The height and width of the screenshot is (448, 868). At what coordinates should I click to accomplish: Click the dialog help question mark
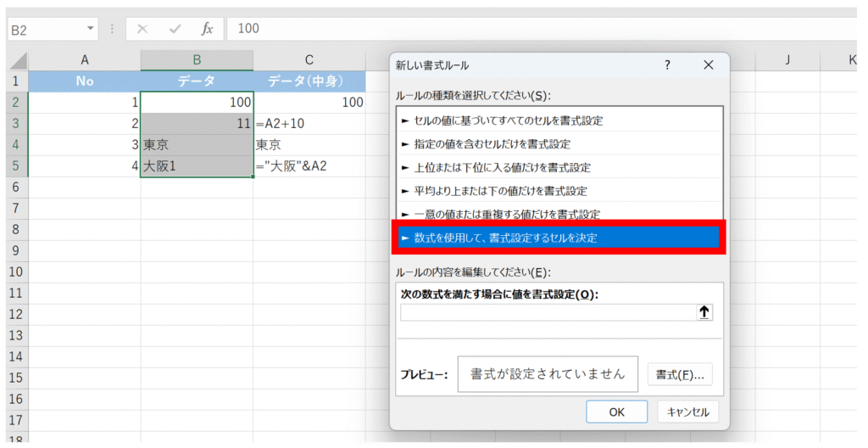pos(667,65)
